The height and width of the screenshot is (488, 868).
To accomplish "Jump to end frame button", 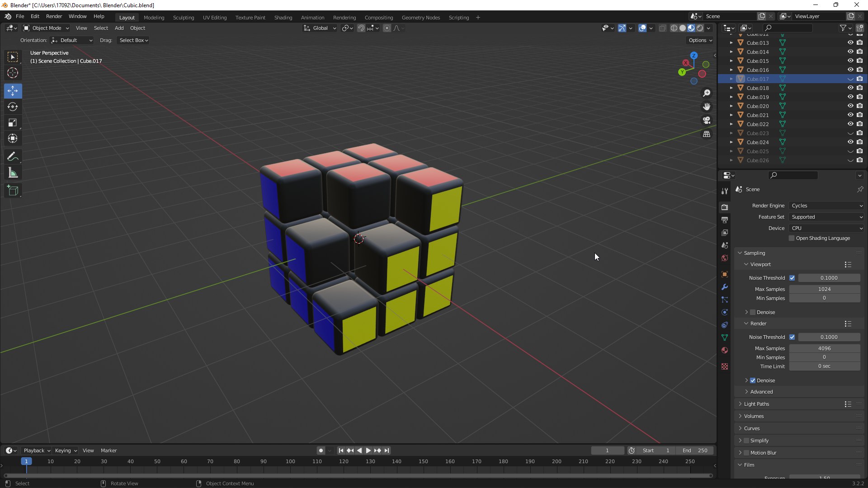I will coord(387,450).
